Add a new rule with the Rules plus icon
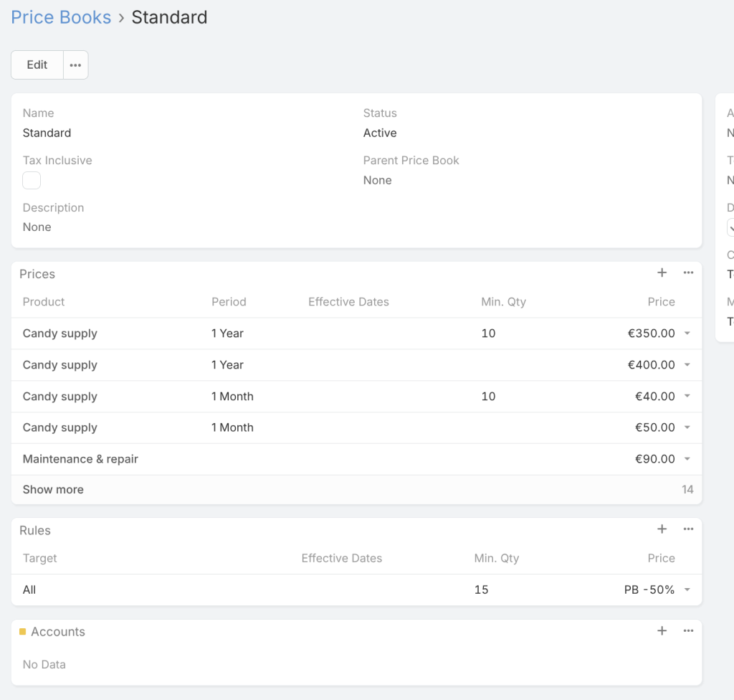This screenshot has width=734, height=700. point(662,529)
